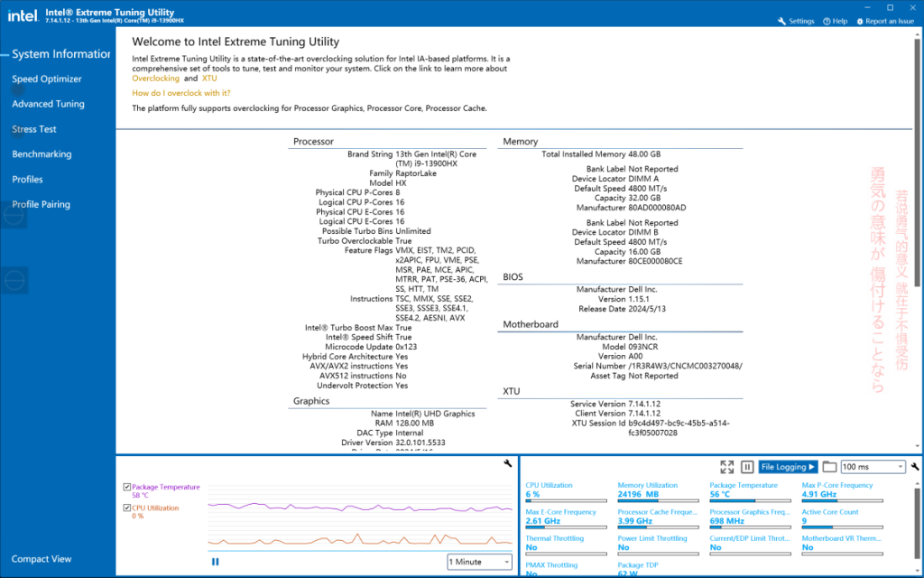
Task: Open Advanced Tuning
Action: tap(49, 104)
